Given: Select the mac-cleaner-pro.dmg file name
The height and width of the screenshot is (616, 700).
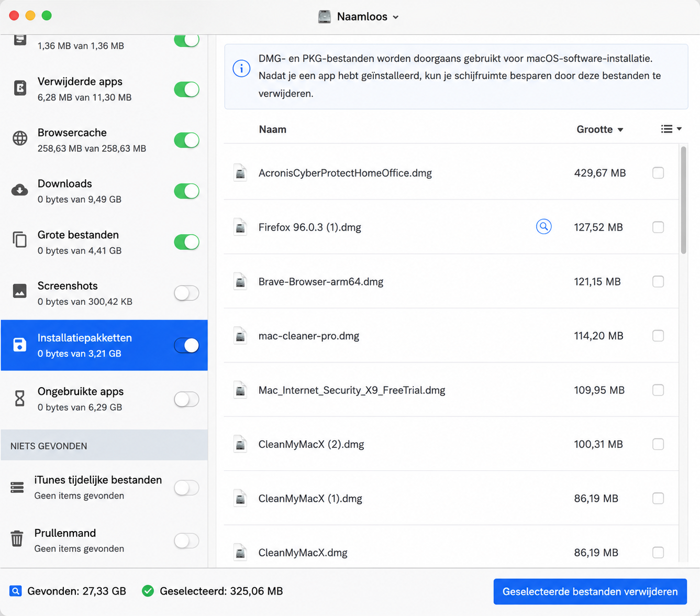Looking at the screenshot, I should point(309,336).
